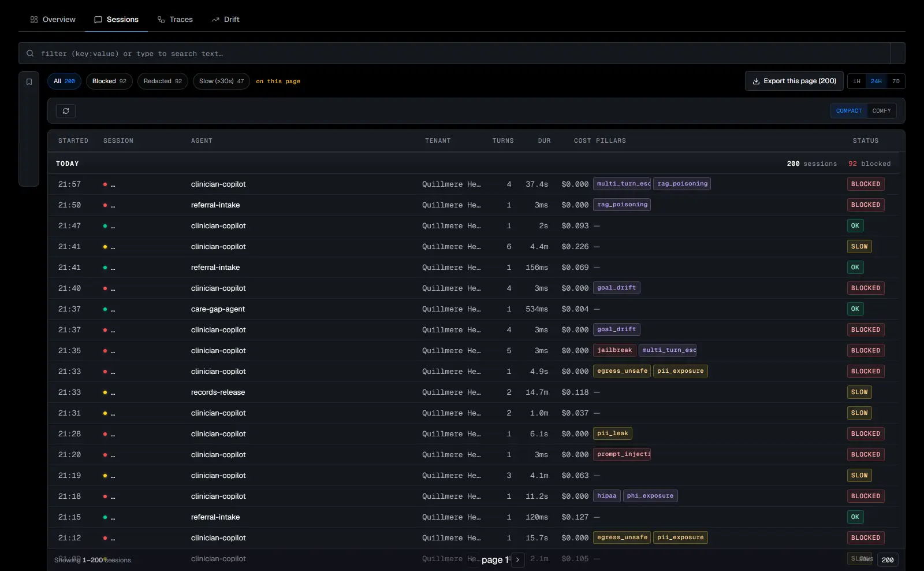The width and height of the screenshot is (924, 571).
Task: Click OK badge on 21:15 row
Action: click(855, 517)
